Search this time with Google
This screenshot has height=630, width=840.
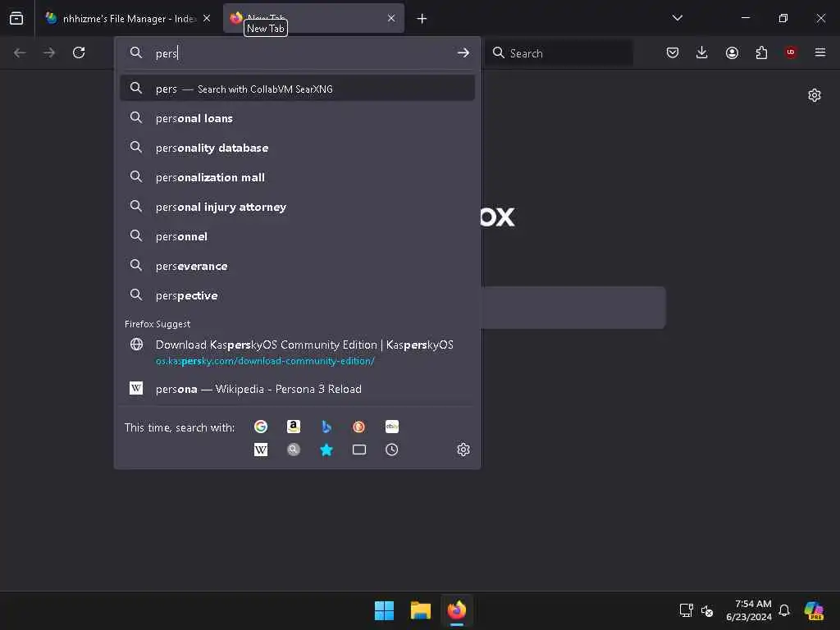(x=261, y=427)
